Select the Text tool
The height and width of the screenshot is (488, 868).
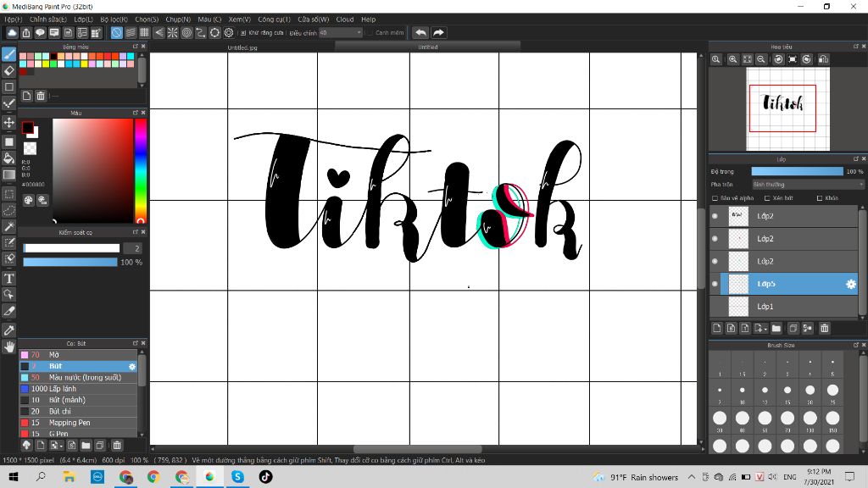[8, 278]
